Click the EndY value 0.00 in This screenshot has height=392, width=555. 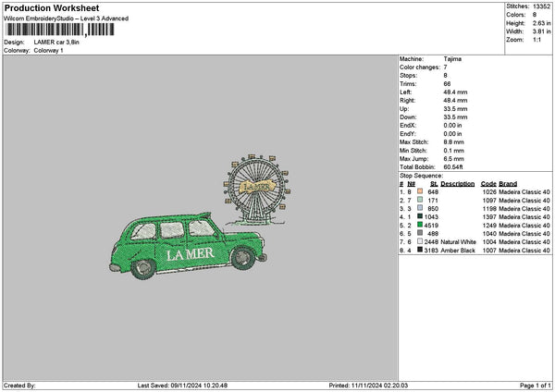coord(452,134)
